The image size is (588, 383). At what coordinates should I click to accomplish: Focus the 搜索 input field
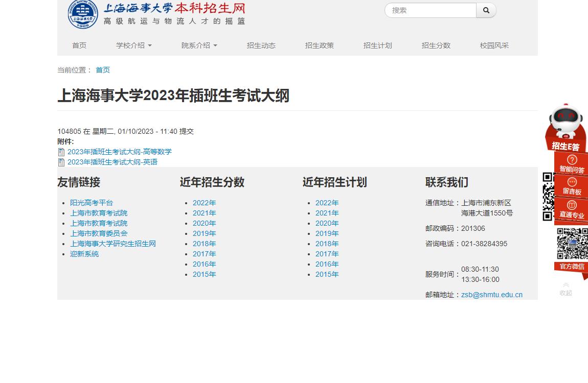click(x=431, y=11)
